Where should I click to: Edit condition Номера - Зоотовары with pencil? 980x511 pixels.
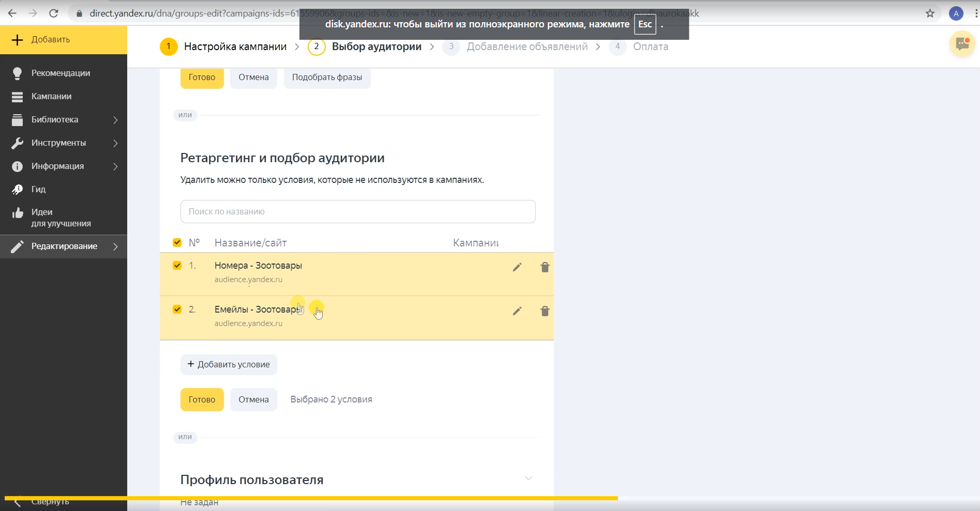pos(517,267)
